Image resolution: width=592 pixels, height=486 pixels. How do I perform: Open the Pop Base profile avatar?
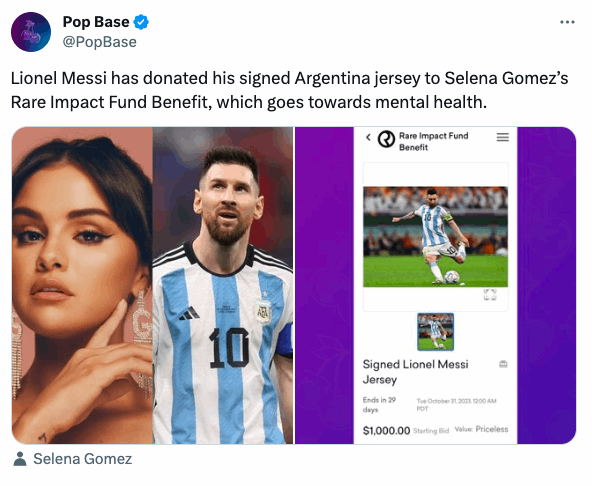point(31,32)
